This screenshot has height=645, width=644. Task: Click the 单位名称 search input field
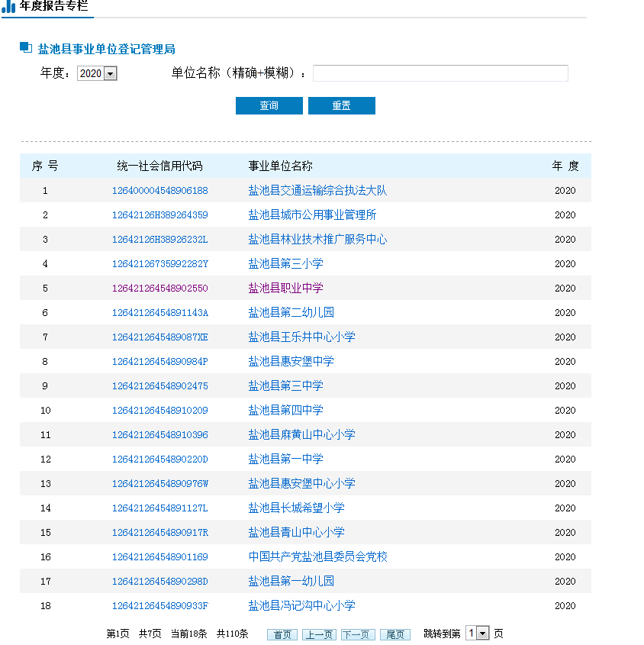point(440,73)
